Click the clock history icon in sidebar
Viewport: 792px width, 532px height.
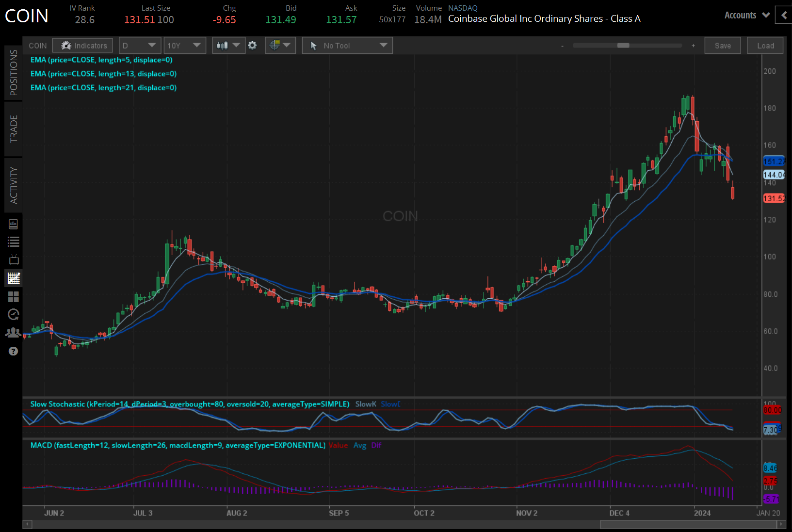pos(14,315)
